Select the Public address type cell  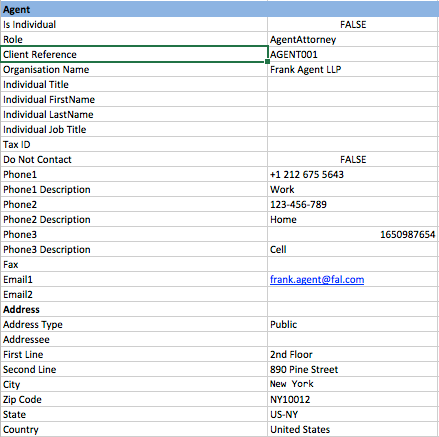tap(353, 324)
